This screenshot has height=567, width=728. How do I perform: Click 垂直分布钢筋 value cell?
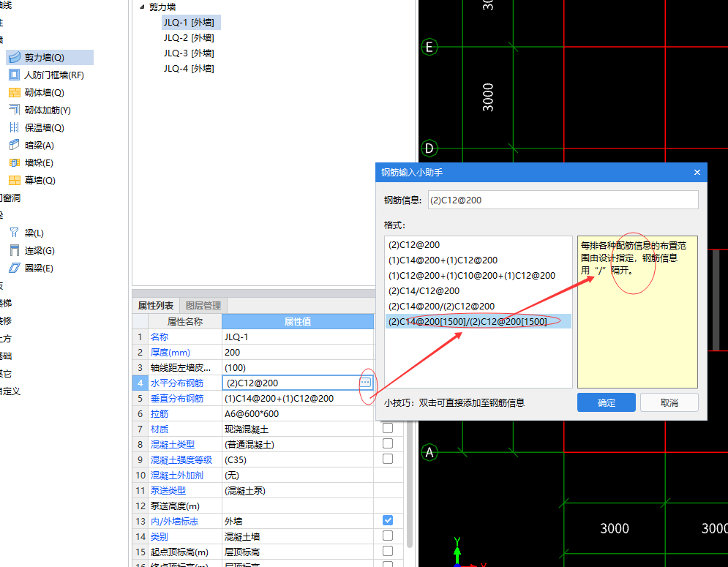point(298,398)
